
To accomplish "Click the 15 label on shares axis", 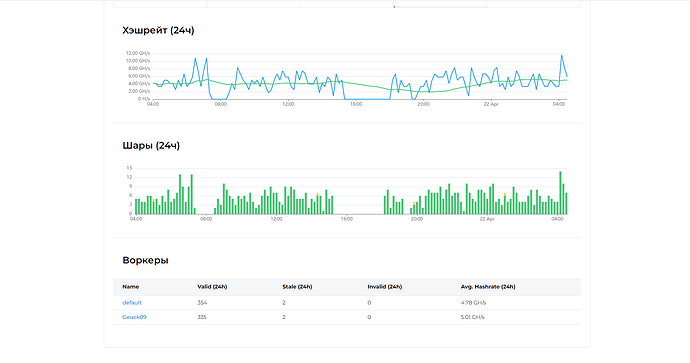I will [x=129, y=168].
